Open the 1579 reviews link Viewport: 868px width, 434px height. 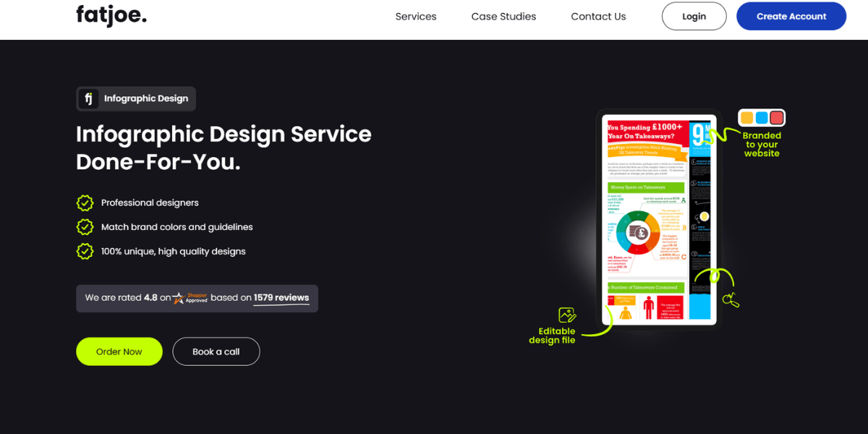[x=281, y=298]
